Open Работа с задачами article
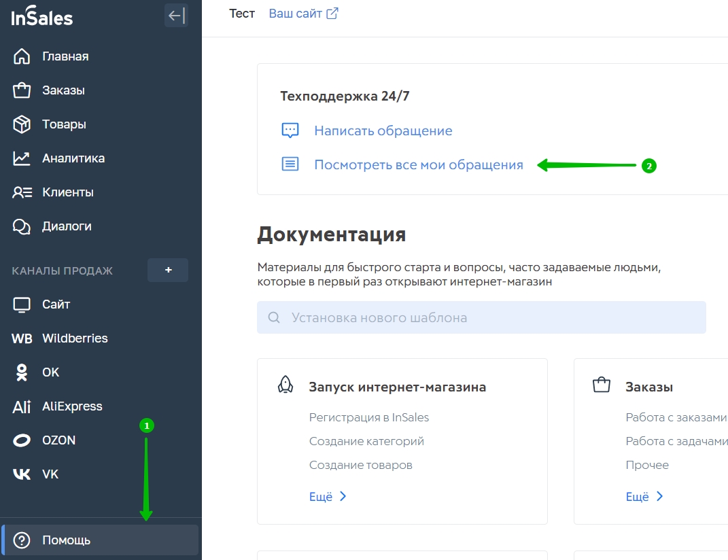This screenshot has height=560, width=728. pyautogui.click(x=676, y=441)
